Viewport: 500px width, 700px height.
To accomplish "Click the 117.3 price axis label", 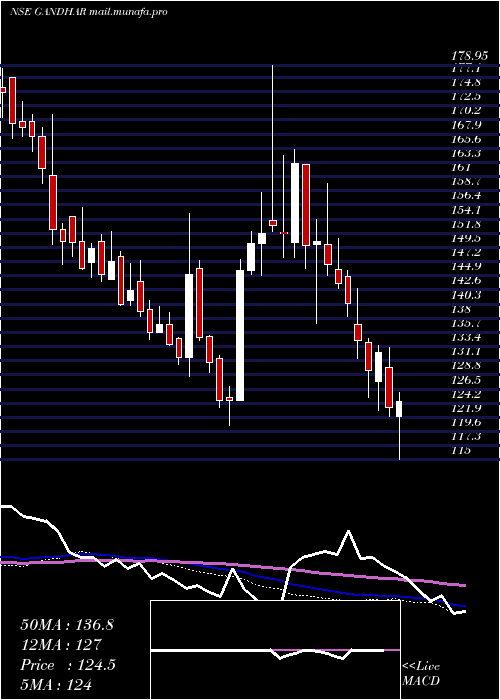I will point(466,437).
